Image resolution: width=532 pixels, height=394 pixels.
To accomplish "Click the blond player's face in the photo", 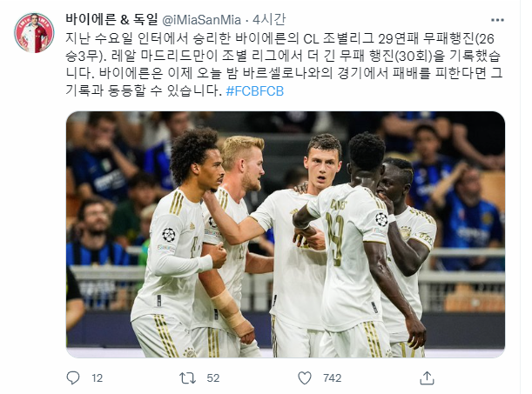I will [251, 170].
